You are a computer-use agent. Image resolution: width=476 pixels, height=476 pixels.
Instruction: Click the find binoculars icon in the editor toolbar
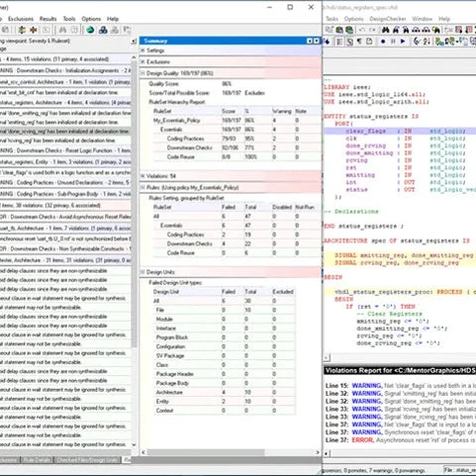(x=385, y=30)
